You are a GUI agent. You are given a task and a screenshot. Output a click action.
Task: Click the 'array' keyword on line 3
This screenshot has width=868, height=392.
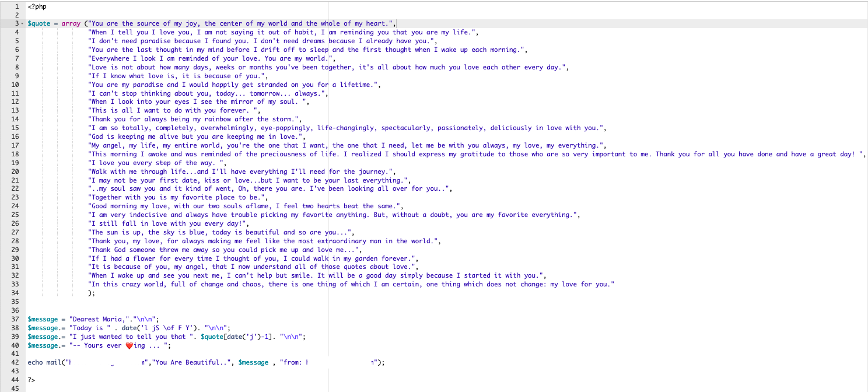pos(71,24)
